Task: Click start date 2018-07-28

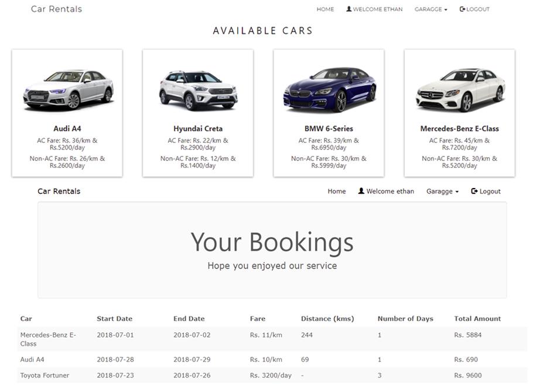Action: point(115,359)
